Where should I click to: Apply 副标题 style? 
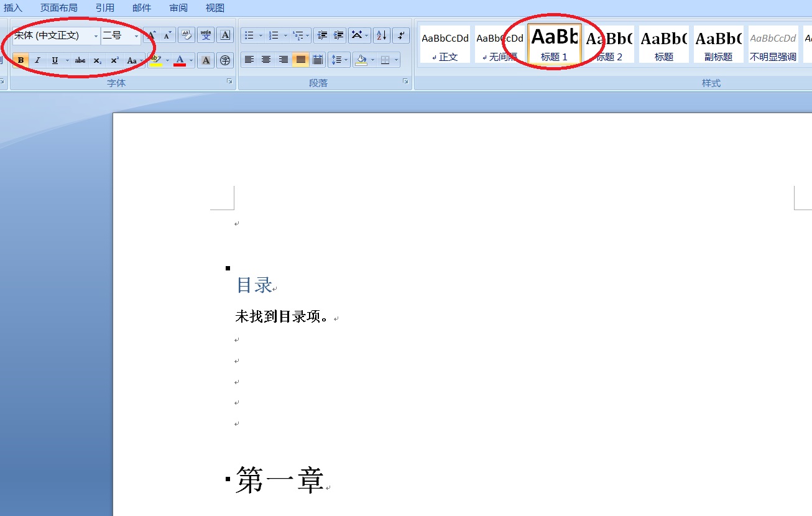[x=719, y=44]
